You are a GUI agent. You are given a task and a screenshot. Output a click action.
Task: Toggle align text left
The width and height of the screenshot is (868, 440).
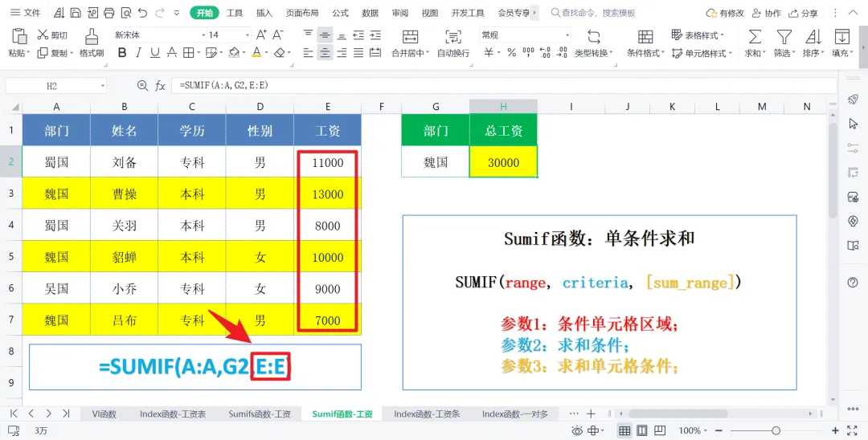click(309, 52)
